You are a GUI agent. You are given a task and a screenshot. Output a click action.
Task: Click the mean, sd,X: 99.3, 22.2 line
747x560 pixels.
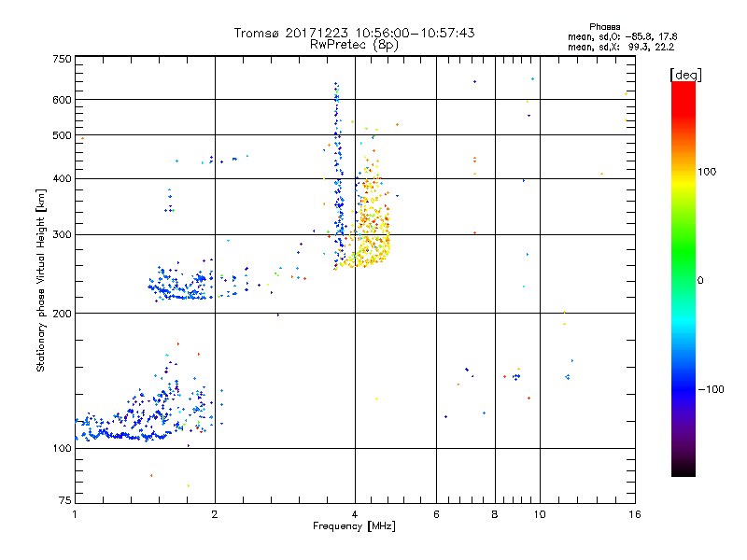tap(621, 47)
